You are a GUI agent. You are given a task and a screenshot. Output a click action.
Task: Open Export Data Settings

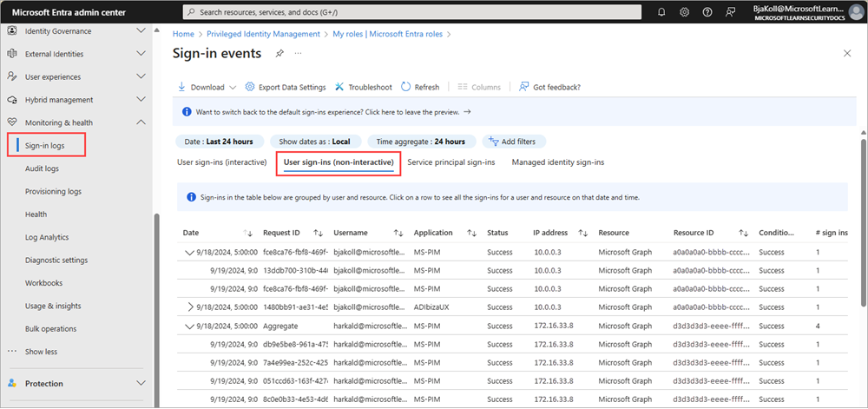[285, 87]
